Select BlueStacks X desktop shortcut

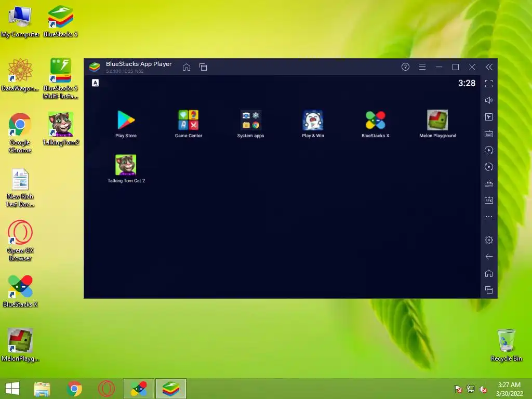[x=20, y=291]
